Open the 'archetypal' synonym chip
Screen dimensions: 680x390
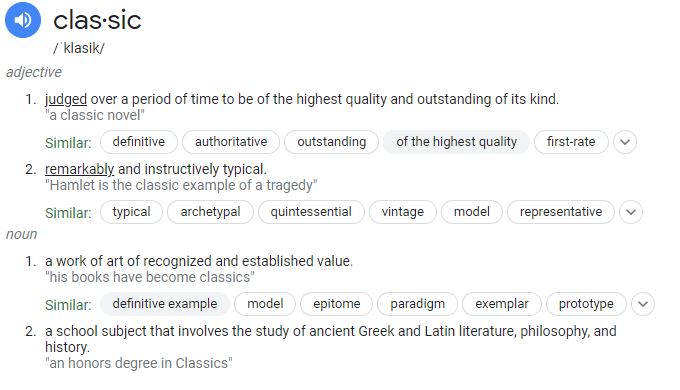tap(210, 212)
